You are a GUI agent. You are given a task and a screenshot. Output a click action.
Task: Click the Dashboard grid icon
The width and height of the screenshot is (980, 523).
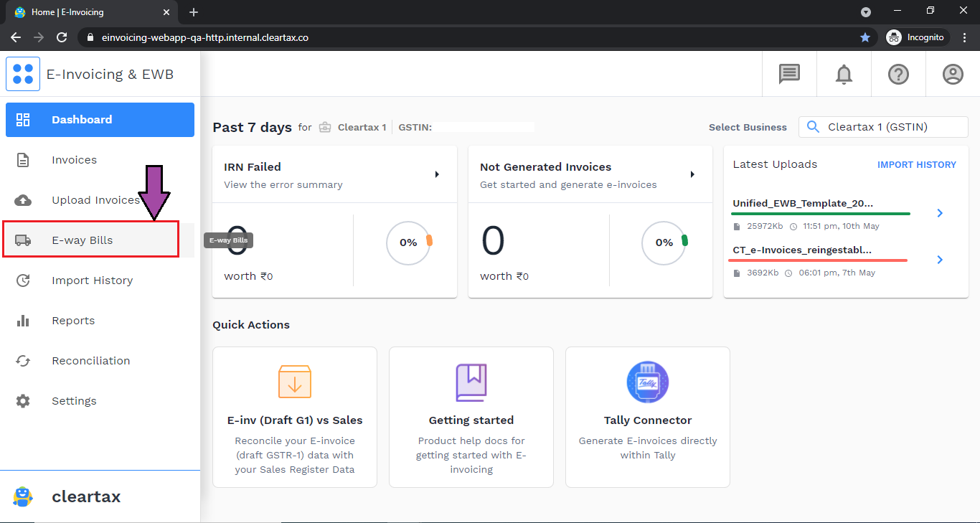coord(23,120)
